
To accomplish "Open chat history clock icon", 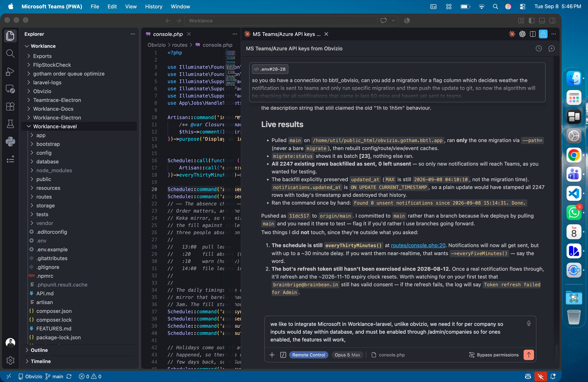I will pos(539,49).
